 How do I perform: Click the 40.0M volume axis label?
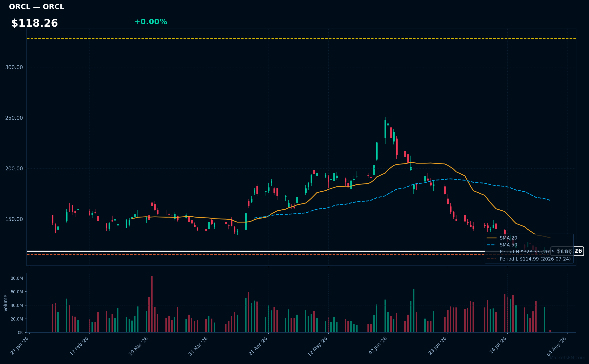(17, 305)
